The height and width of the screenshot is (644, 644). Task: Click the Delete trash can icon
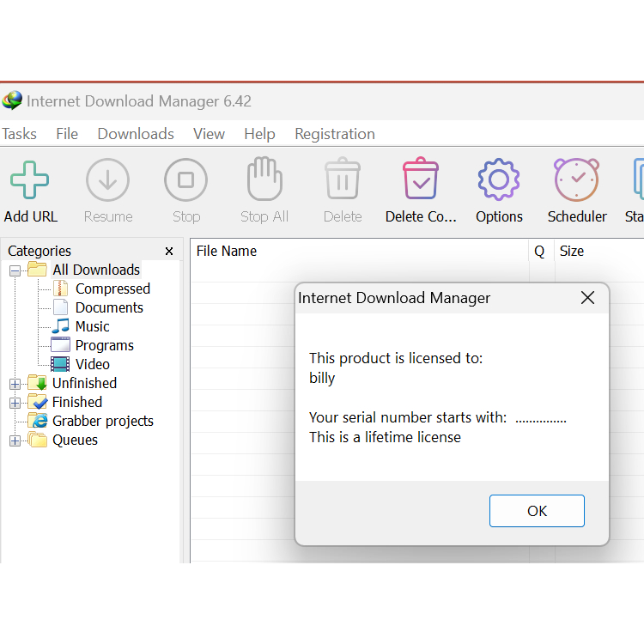[x=343, y=179]
